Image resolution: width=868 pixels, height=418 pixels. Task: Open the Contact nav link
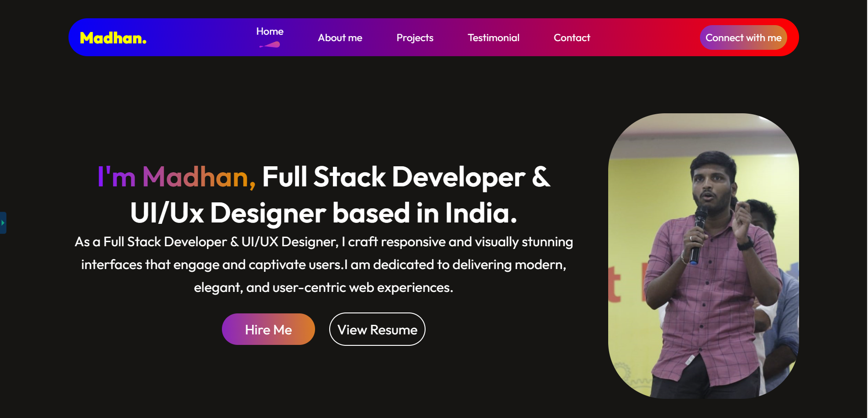click(x=572, y=38)
